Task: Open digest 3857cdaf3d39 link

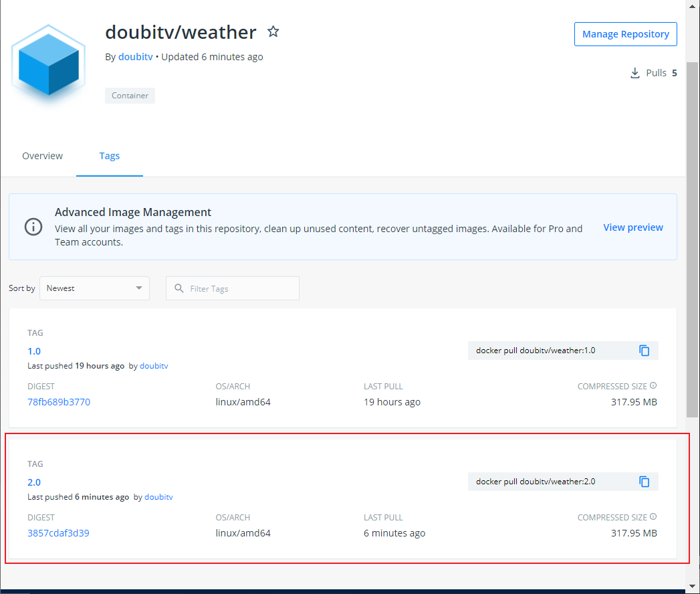Action: (58, 533)
